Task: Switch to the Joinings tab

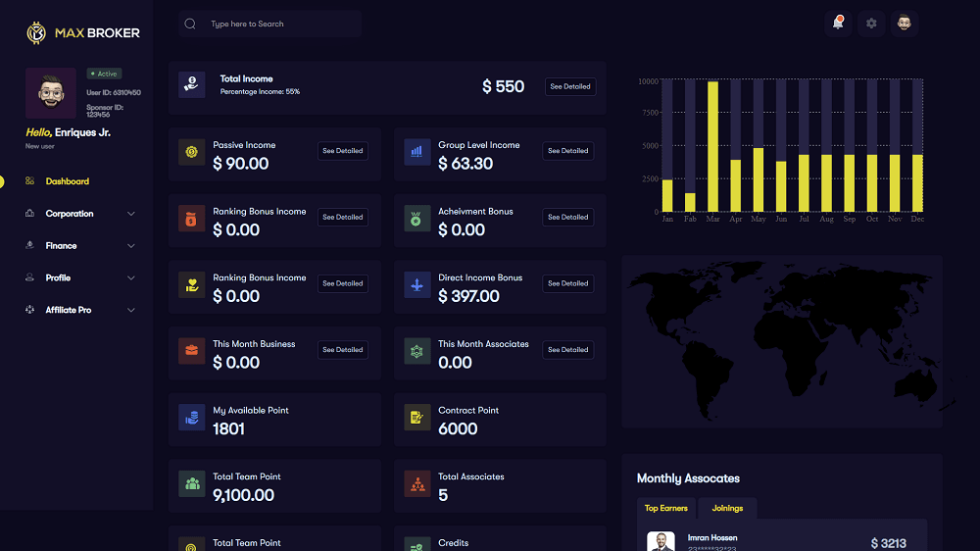Action: tap(727, 508)
